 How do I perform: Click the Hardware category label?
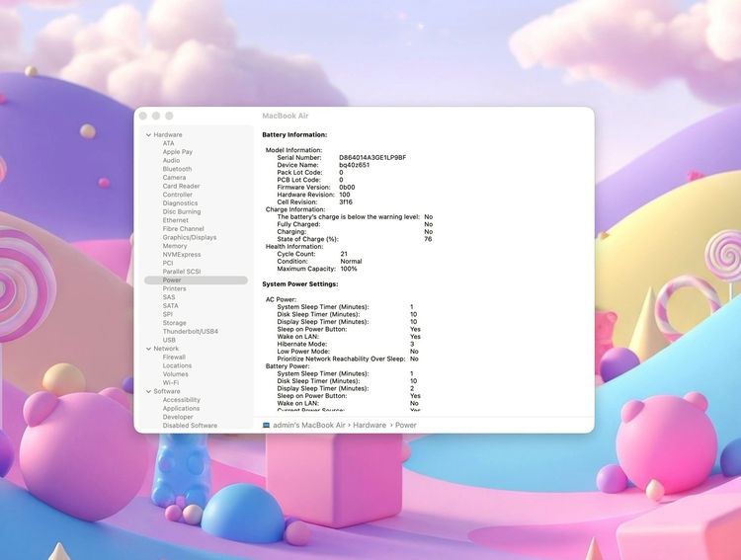click(x=168, y=134)
